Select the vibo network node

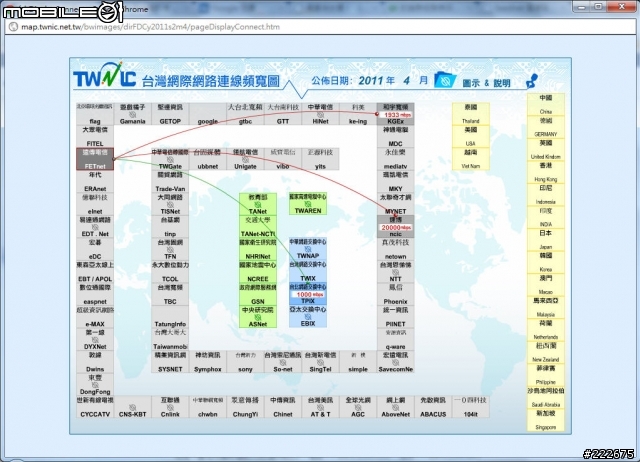click(282, 159)
